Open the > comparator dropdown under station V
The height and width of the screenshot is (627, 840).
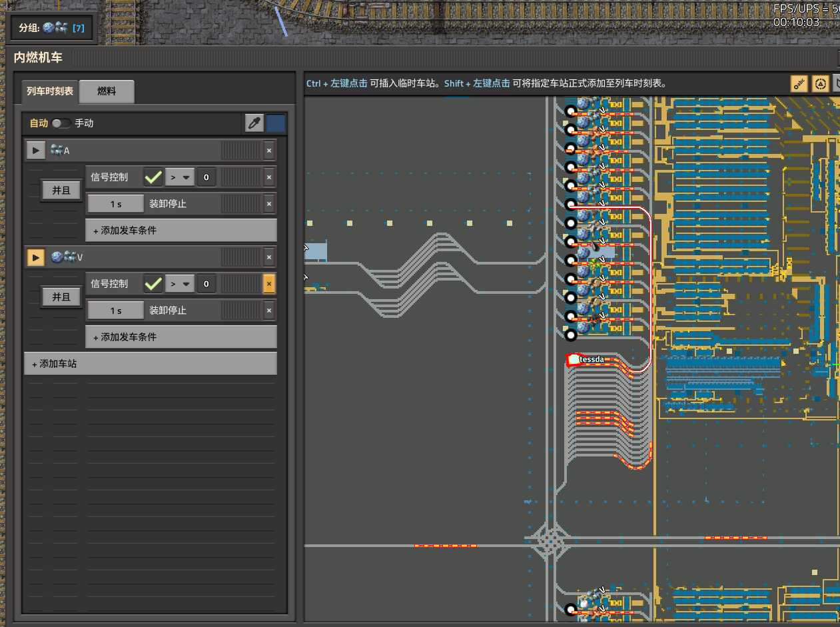pyautogui.click(x=179, y=284)
